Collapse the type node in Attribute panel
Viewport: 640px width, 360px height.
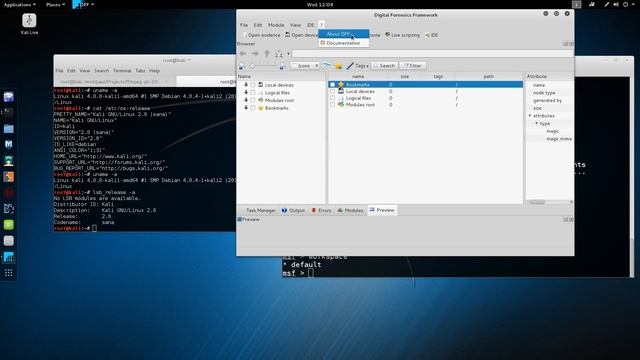tap(537, 123)
